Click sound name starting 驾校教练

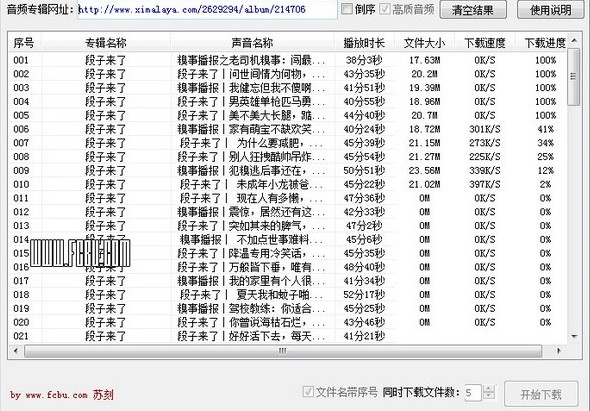coord(251,309)
